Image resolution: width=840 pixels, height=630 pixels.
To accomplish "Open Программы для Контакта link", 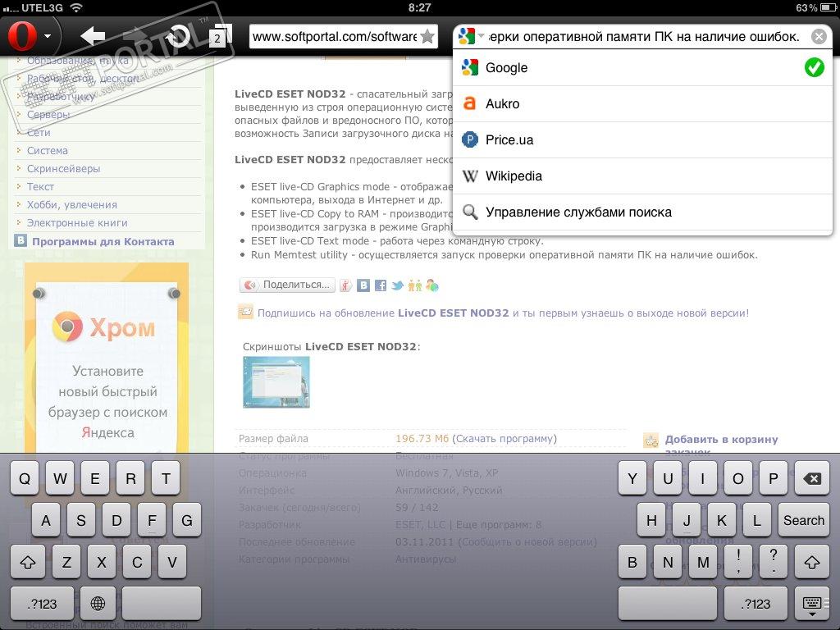I will point(103,242).
